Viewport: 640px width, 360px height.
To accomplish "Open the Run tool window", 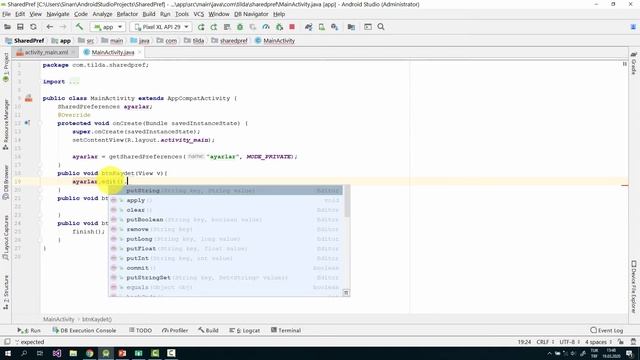I will (x=29, y=330).
